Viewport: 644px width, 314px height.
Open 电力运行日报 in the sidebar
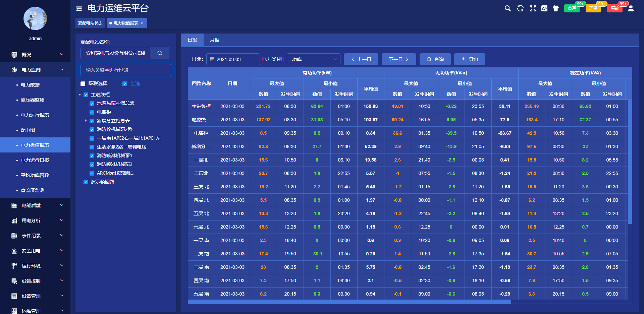point(35,160)
